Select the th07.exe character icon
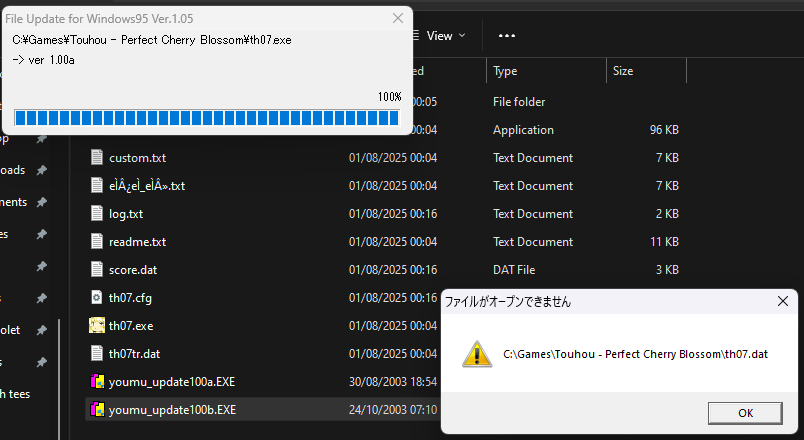This screenshot has height=440, width=804. tap(97, 325)
